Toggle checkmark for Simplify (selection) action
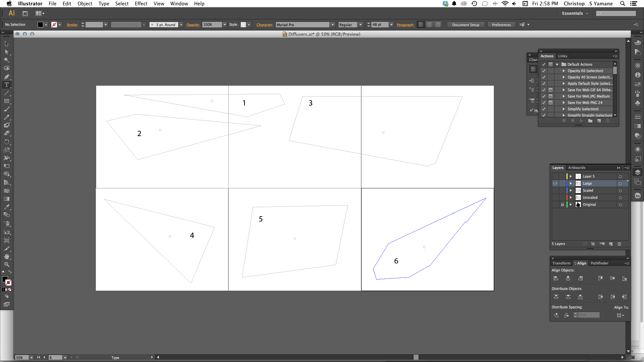Screen dimensions: 644x362 [544, 109]
